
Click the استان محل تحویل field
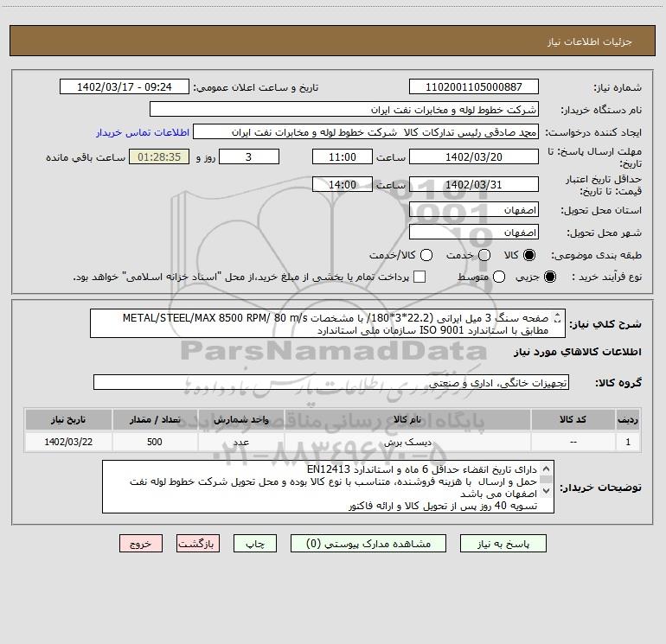click(474, 209)
